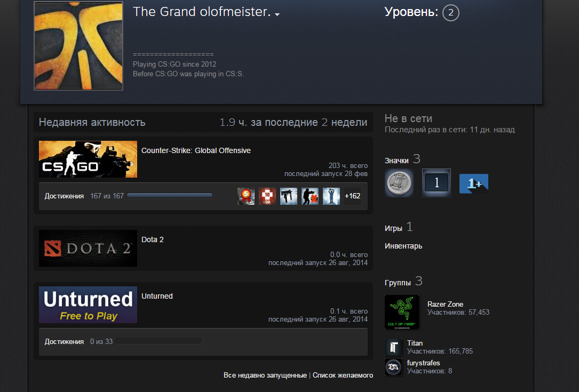Viewport: 579px width, 392px height.
Task: Open the Dota 2 game banner image
Action: pos(88,248)
